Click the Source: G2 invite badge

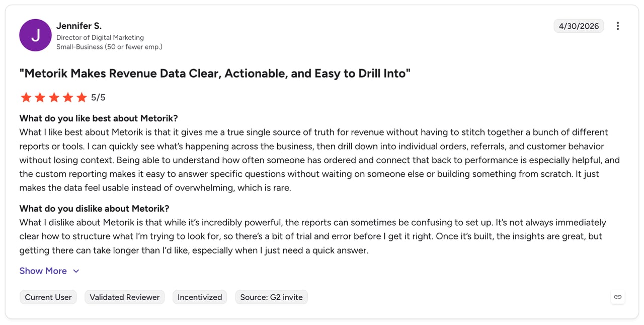tap(272, 297)
